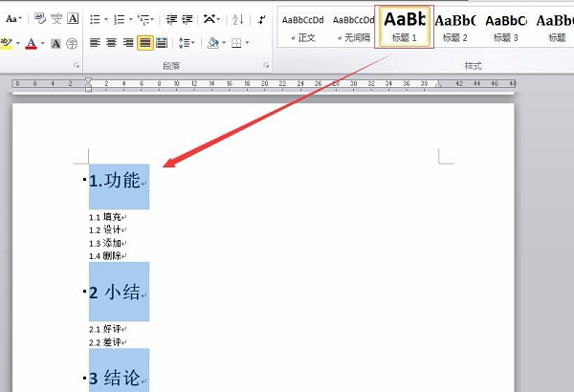574x392 pixels.
Task: Expand the bullets library dropdown arrow
Action: (x=106, y=19)
